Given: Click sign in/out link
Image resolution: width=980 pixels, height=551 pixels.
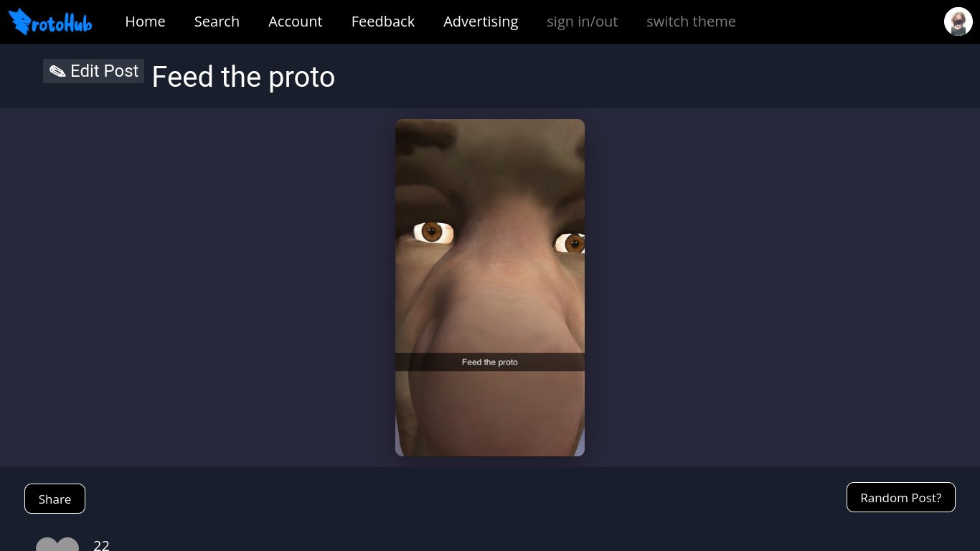Looking at the screenshot, I should (582, 22).
